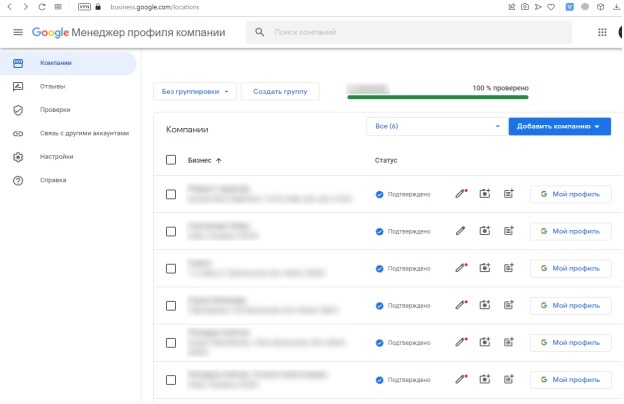
Task: Reload the current page
Action: pos(42,7)
